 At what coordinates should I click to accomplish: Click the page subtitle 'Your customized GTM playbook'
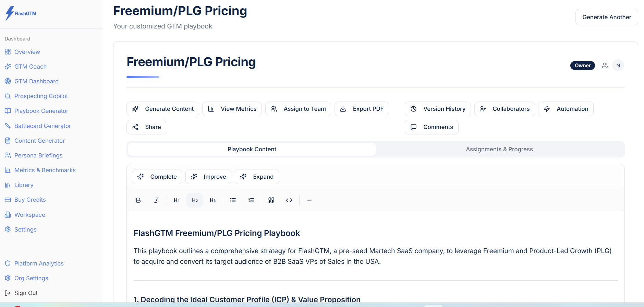[163, 26]
